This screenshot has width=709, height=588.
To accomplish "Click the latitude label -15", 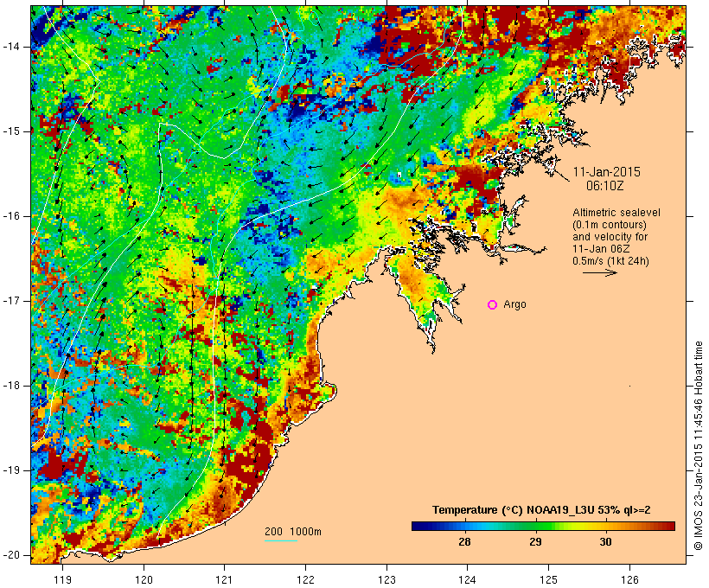I will [10, 131].
